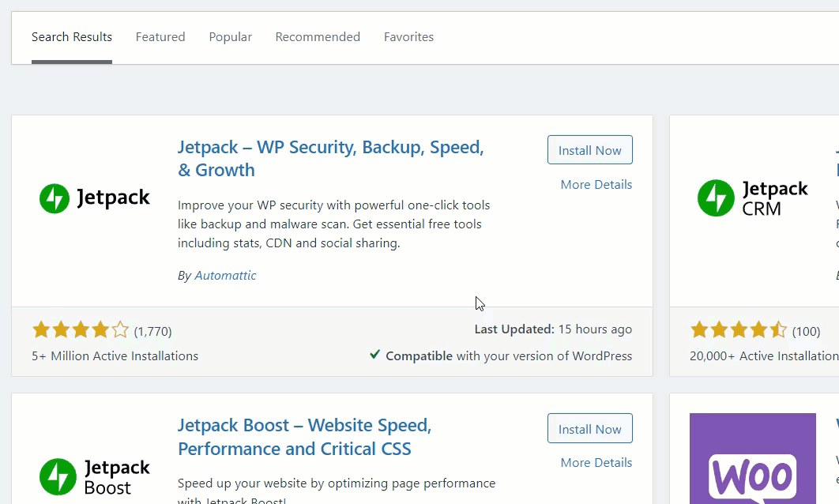Open the Search Results tab

[x=72, y=37]
